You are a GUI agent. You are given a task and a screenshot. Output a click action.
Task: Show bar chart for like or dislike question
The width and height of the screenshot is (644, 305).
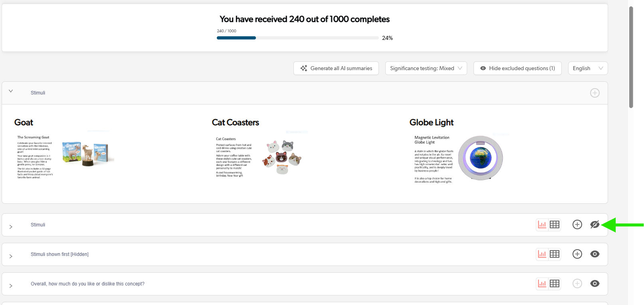click(542, 284)
